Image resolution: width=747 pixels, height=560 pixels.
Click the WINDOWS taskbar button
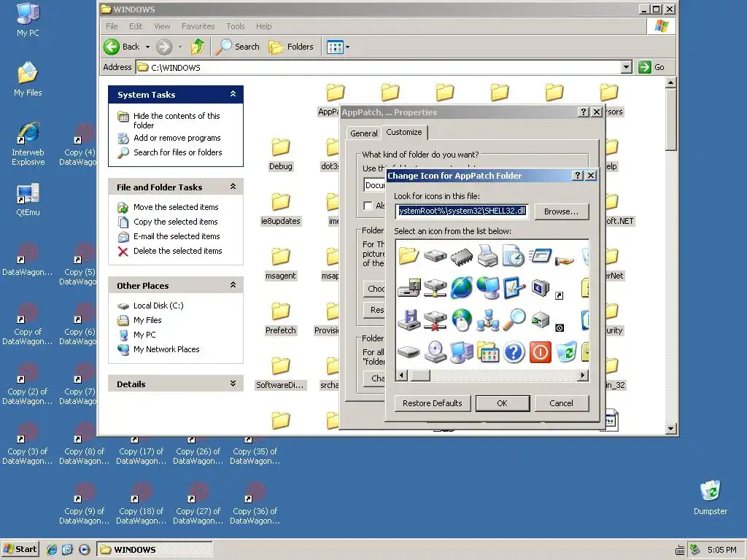point(155,550)
